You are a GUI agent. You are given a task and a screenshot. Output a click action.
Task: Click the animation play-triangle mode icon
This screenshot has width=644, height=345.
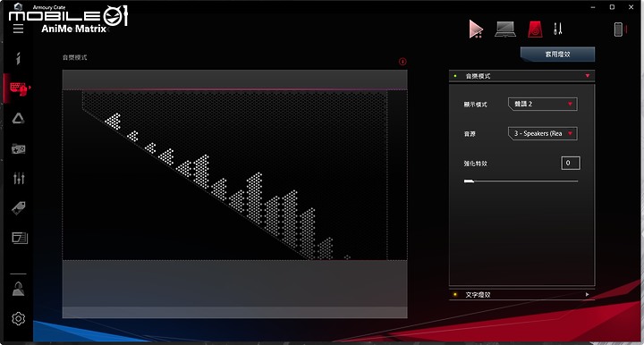coord(476,29)
